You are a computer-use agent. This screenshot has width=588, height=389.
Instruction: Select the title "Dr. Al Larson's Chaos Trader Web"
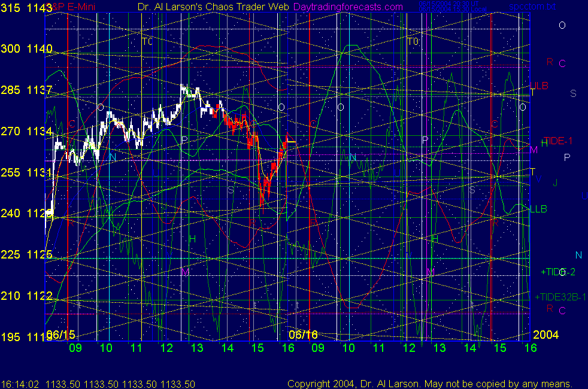coord(213,7)
